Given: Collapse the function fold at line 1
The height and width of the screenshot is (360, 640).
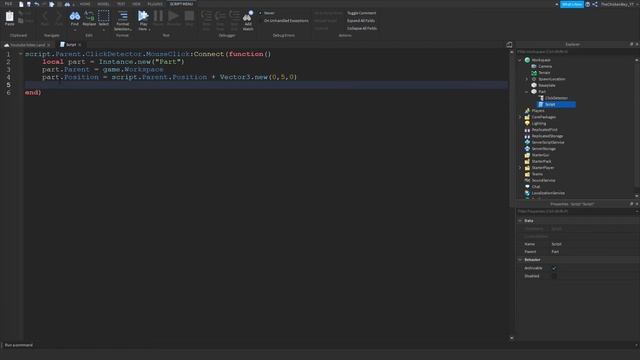Looking at the screenshot, I should click(x=20, y=54).
